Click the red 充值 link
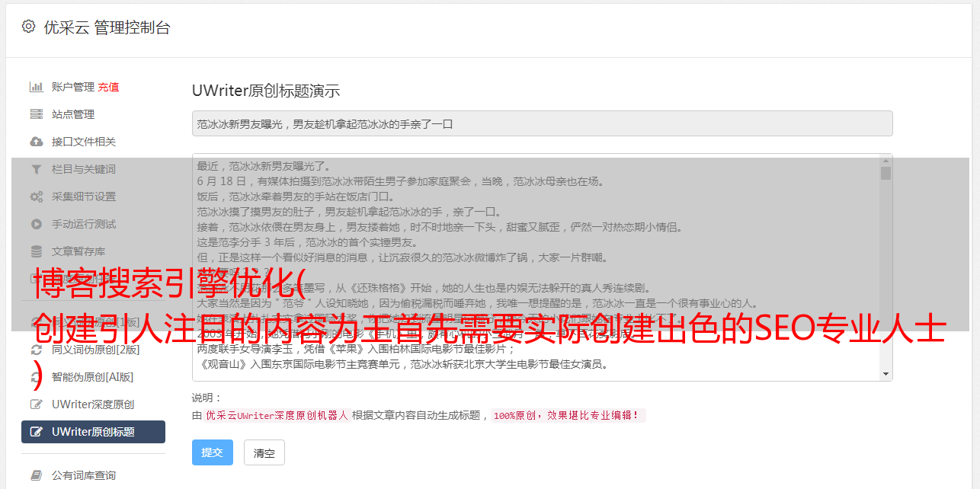The image size is (980, 489). click(x=108, y=87)
